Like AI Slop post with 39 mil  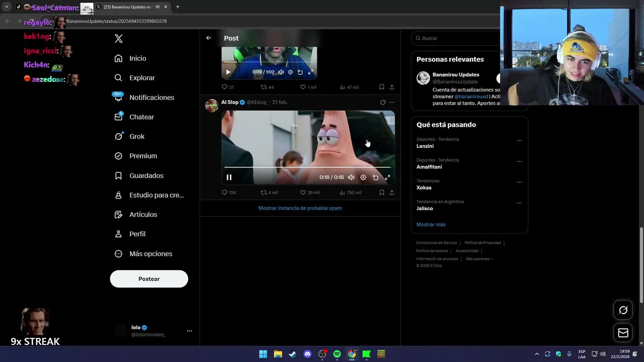pos(310,193)
